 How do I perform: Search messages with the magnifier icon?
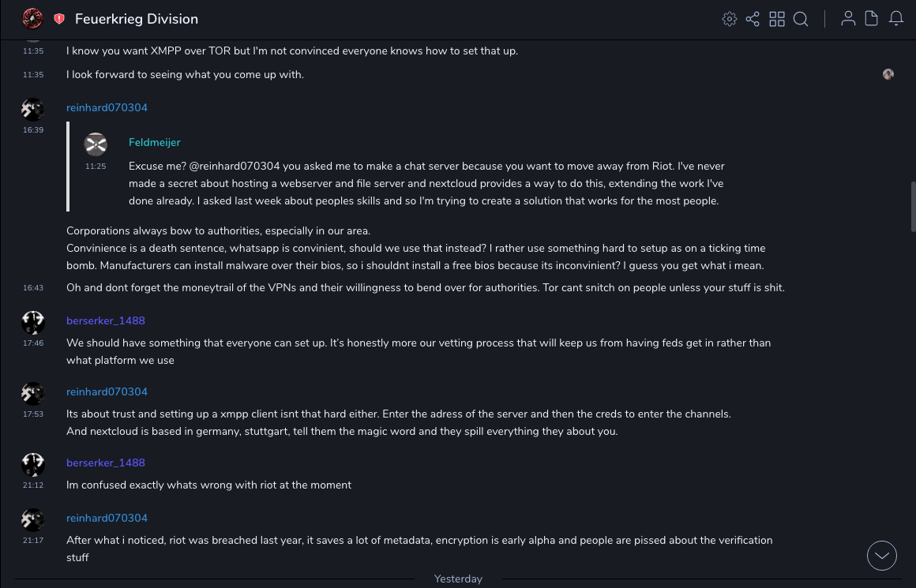[801, 19]
